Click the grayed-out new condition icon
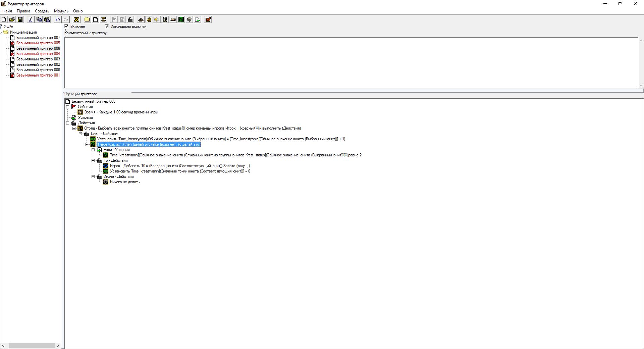Image resolution: width=644 pixels, height=349 pixels. coord(122,19)
